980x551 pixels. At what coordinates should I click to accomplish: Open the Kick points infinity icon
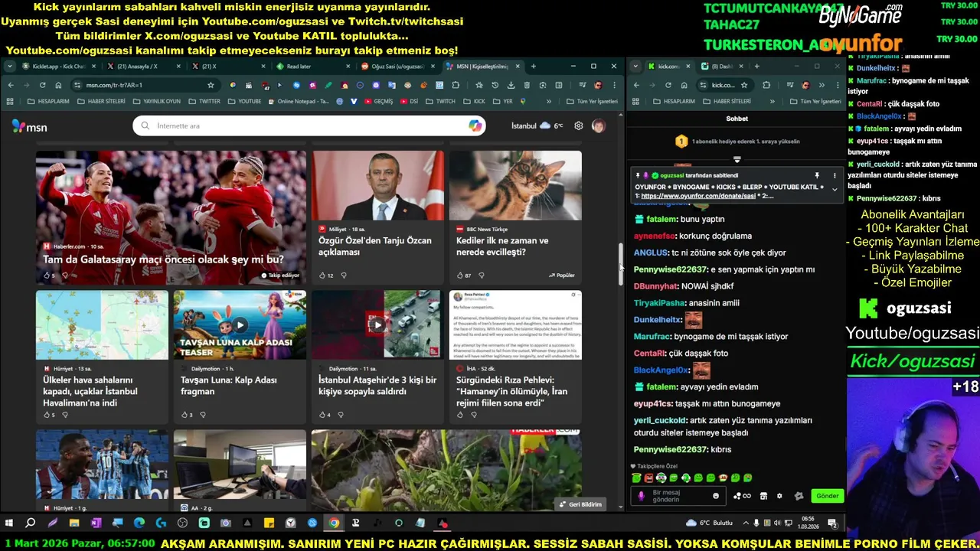(742, 496)
